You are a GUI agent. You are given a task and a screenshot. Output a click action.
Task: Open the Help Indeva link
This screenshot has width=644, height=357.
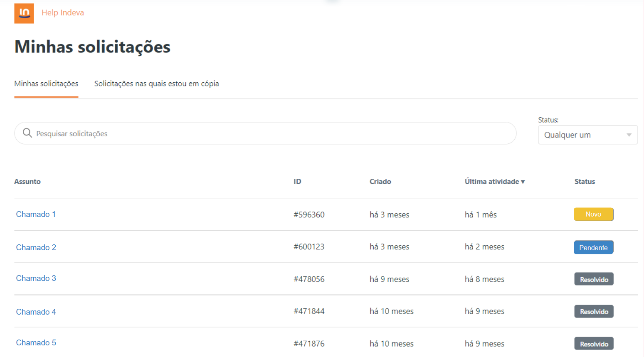[62, 13]
